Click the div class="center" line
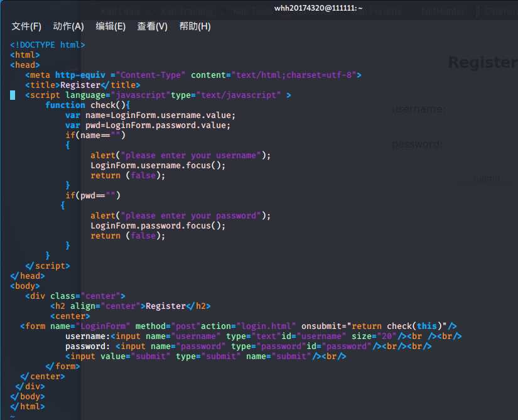This screenshot has height=420, width=518. tap(75, 296)
